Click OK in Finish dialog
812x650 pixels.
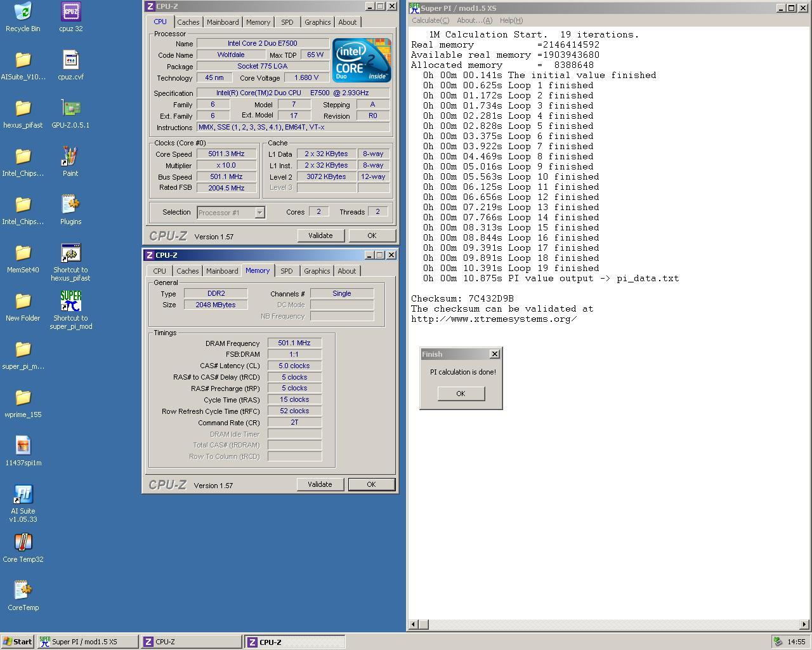click(461, 394)
